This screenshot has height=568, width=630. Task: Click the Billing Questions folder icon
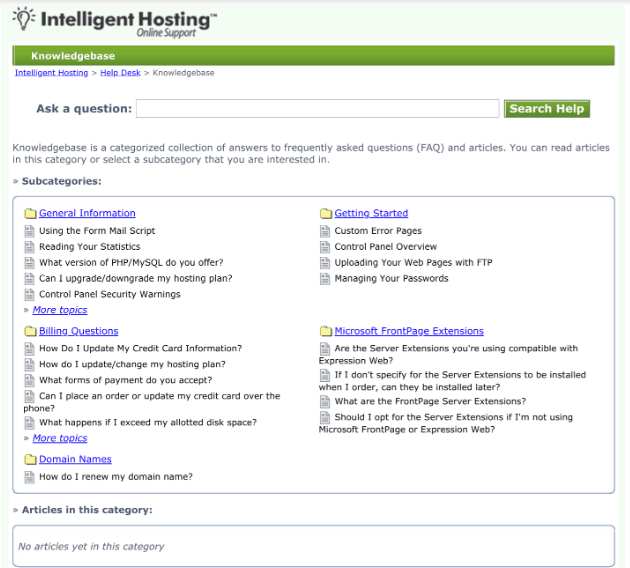[30, 331]
